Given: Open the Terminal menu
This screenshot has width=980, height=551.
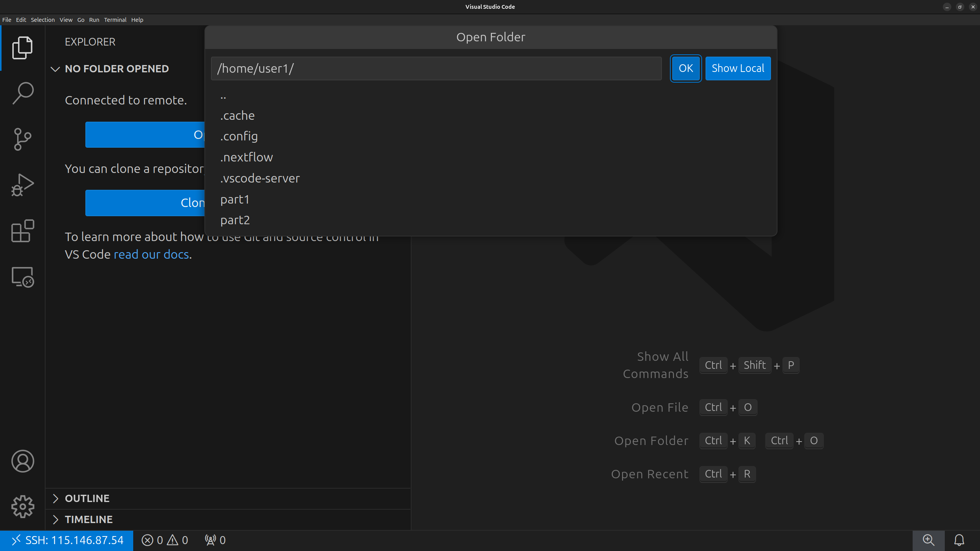Looking at the screenshot, I should [115, 20].
